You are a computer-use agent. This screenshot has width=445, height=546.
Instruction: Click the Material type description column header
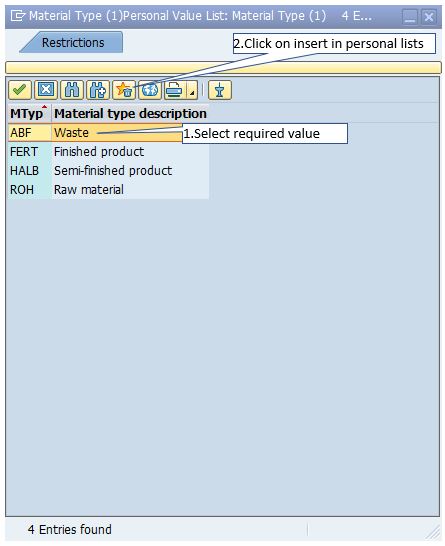130,114
